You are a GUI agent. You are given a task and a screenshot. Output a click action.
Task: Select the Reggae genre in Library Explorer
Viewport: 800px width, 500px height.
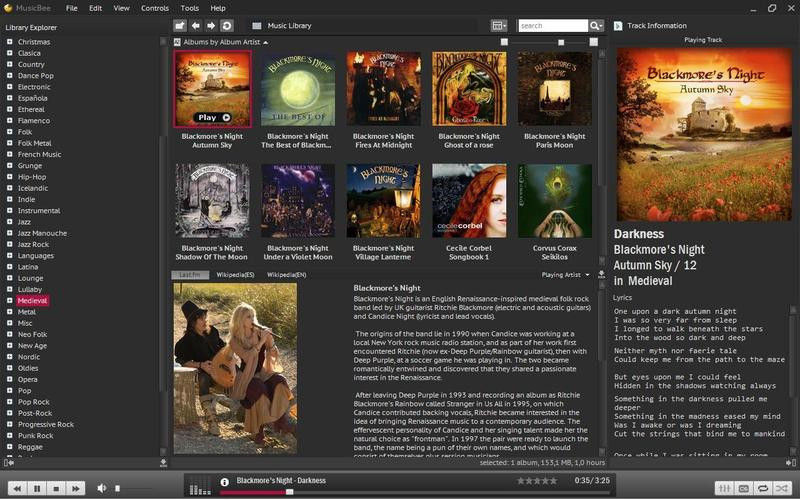point(30,447)
